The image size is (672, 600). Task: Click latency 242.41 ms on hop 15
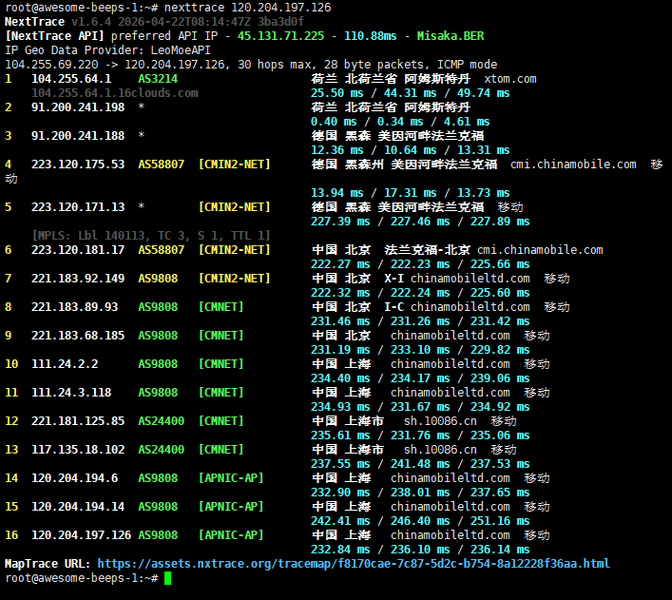340,521
